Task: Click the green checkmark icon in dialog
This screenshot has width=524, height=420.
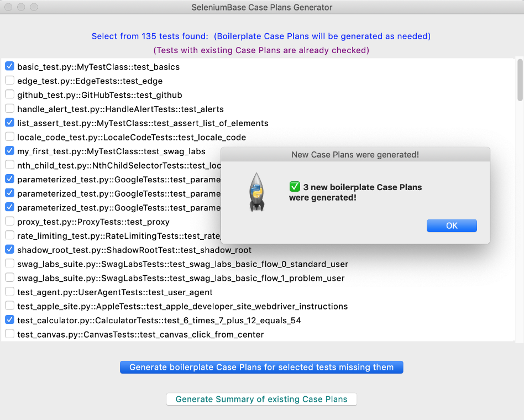Action: click(295, 186)
